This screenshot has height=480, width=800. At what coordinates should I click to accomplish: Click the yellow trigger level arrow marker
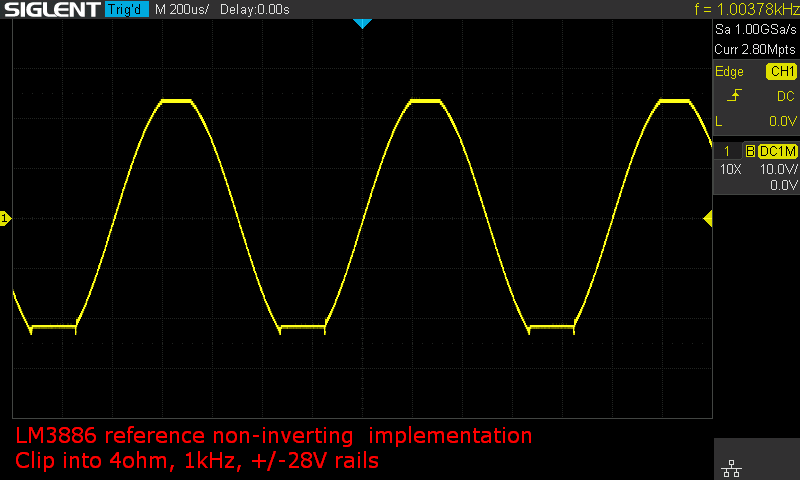click(x=708, y=219)
